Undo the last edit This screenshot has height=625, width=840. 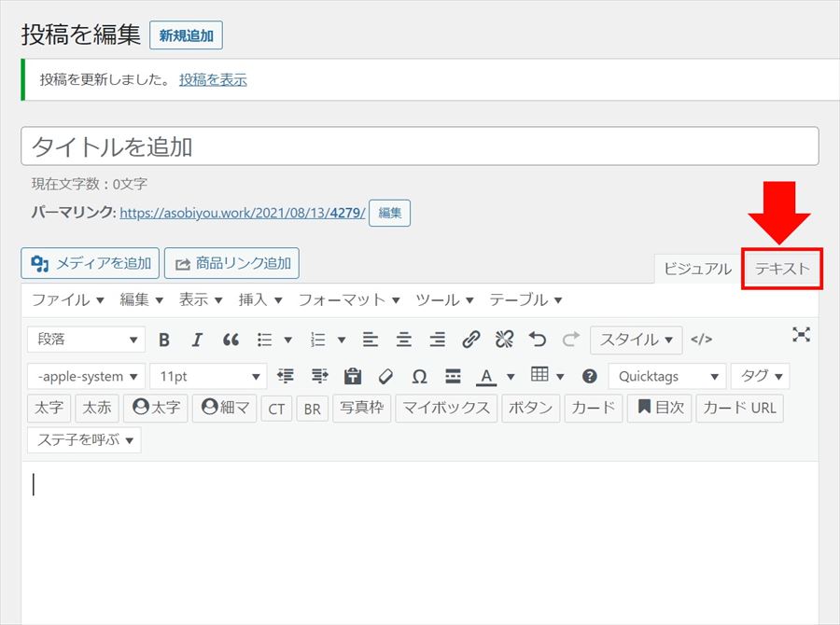[x=538, y=340]
